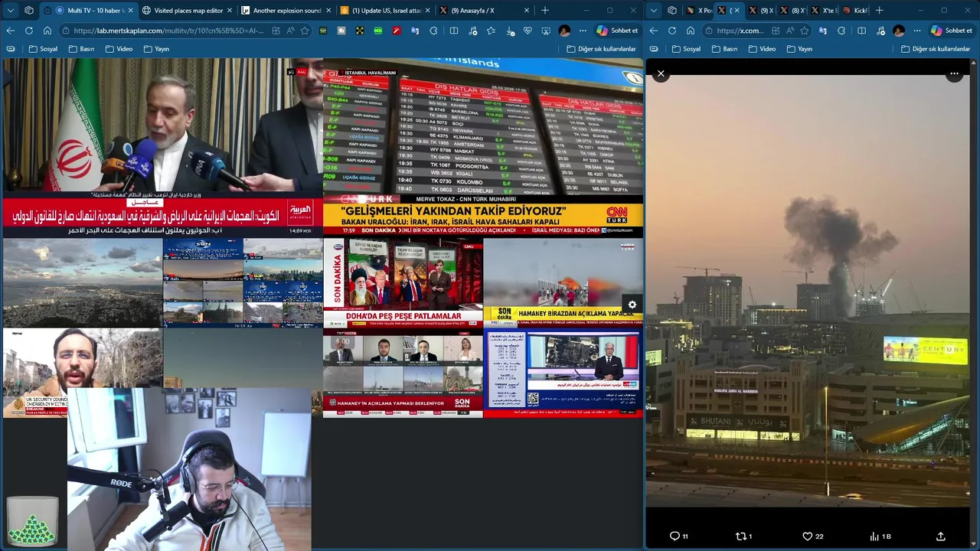Open Diğer sık kullanılanlar folder in right window
This screenshot has width=980, height=551.
[936, 49]
